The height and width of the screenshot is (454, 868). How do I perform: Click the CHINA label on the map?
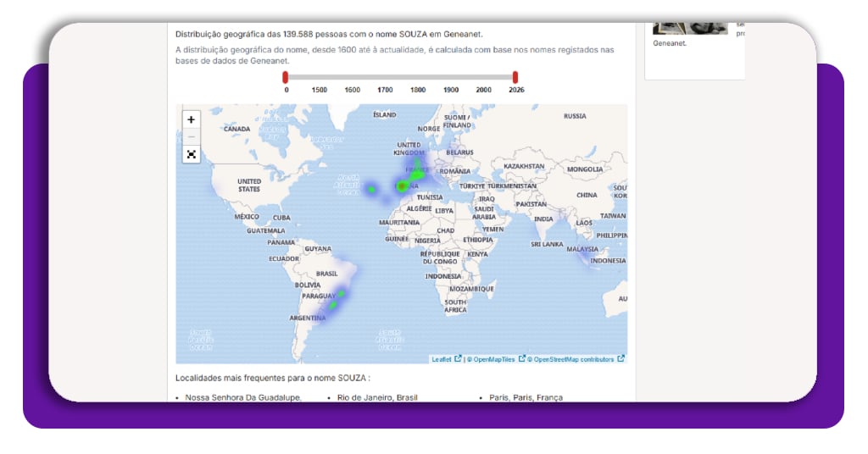[587, 195]
